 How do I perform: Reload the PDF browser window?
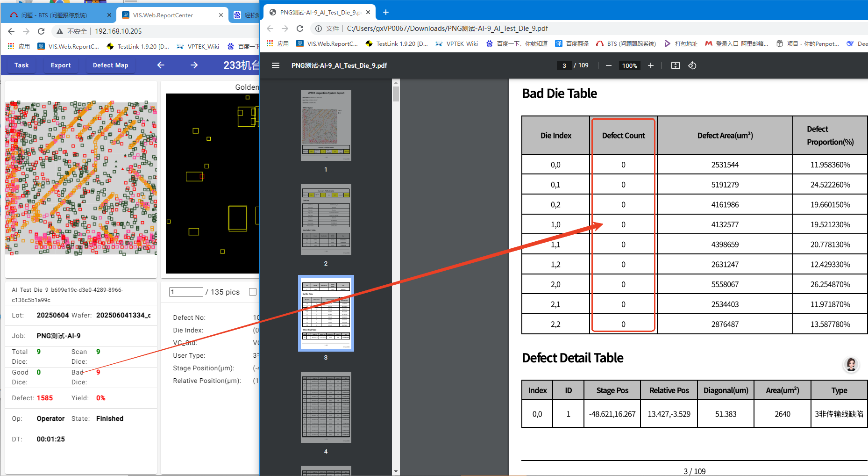click(x=300, y=29)
